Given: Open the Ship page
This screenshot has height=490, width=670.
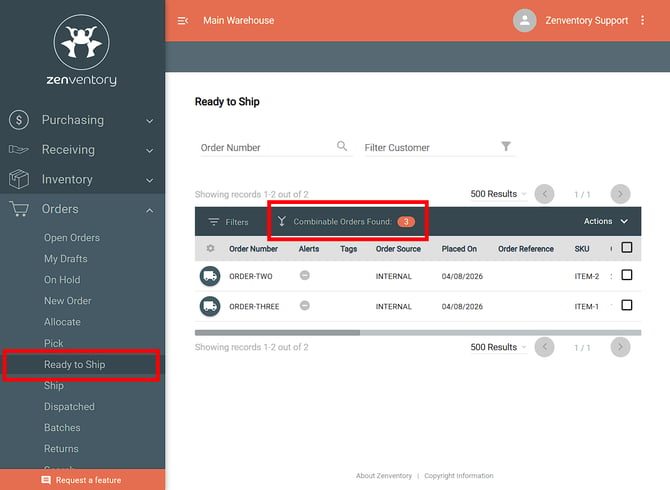Looking at the screenshot, I should click(x=53, y=385).
